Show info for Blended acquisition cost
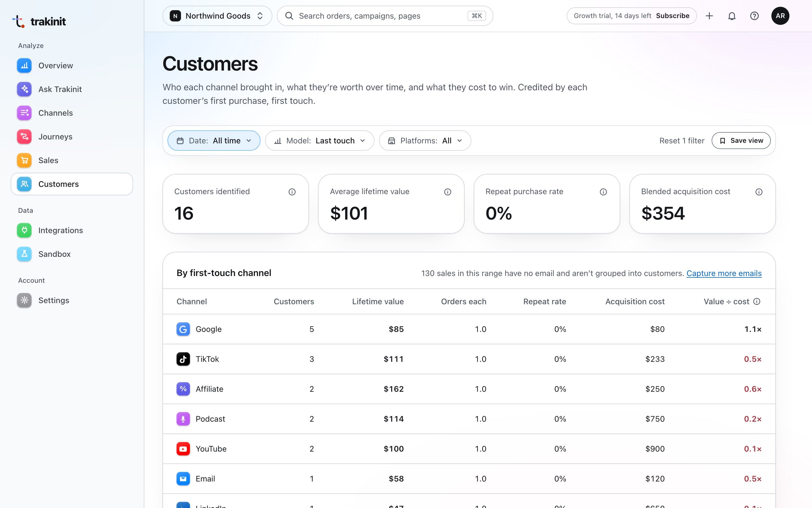This screenshot has width=812, height=508. (x=759, y=192)
